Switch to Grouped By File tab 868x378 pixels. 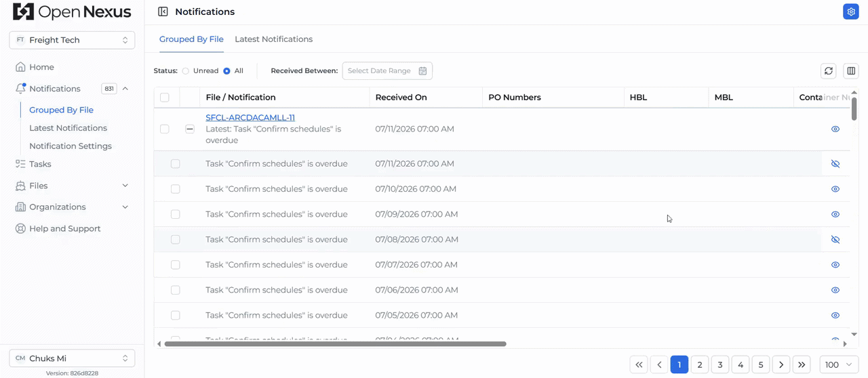[x=191, y=39]
